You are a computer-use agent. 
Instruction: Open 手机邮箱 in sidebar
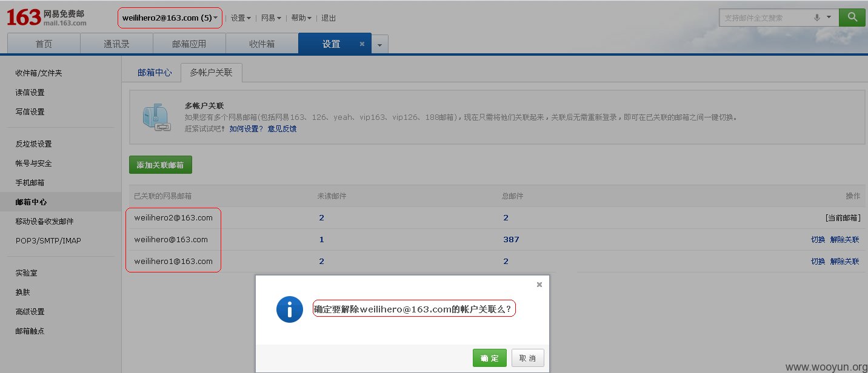(x=30, y=183)
